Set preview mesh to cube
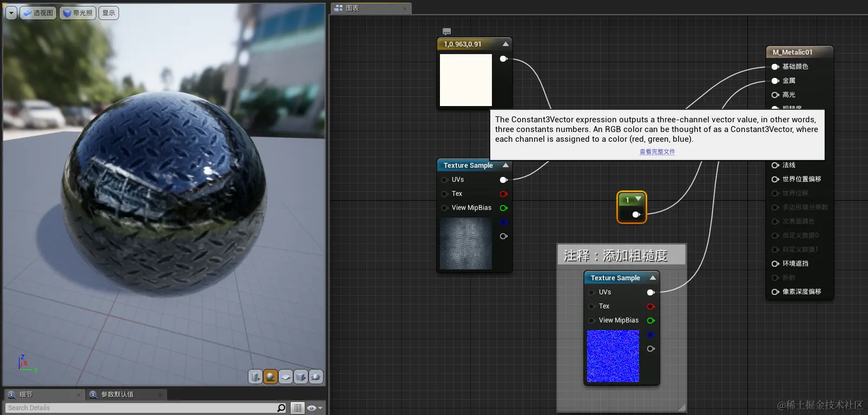This screenshot has height=415, width=868. [x=301, y=377]
